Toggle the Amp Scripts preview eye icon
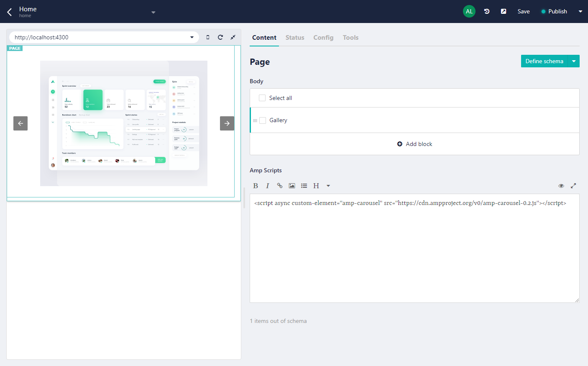The image size is (588, 366). coord(561,186)
